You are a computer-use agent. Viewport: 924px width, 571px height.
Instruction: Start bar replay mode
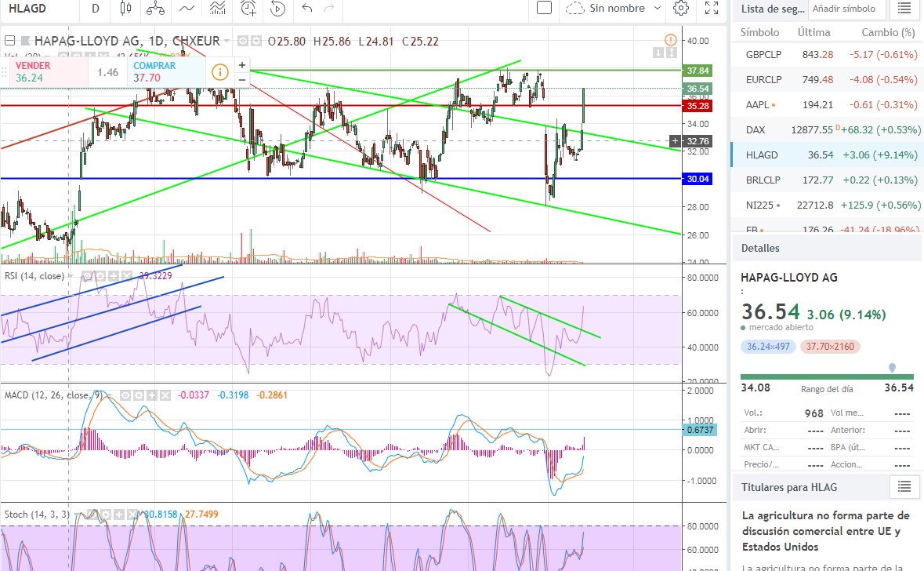pos(277,9)
